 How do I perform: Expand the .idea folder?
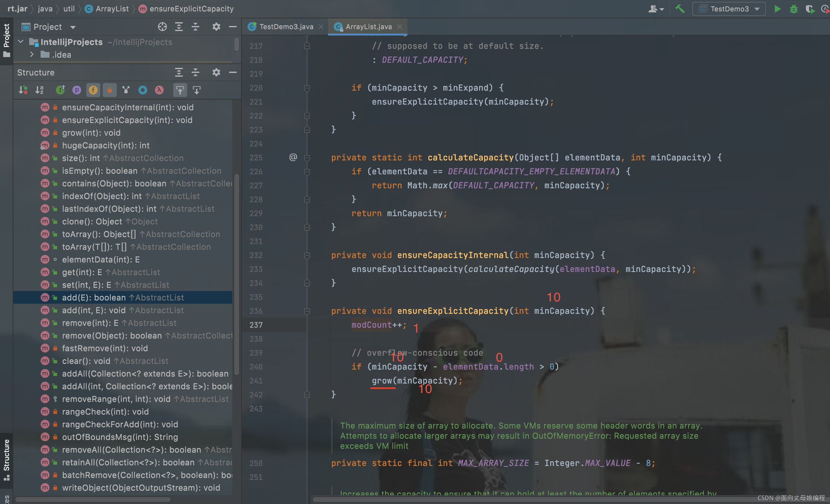(32, 55)
